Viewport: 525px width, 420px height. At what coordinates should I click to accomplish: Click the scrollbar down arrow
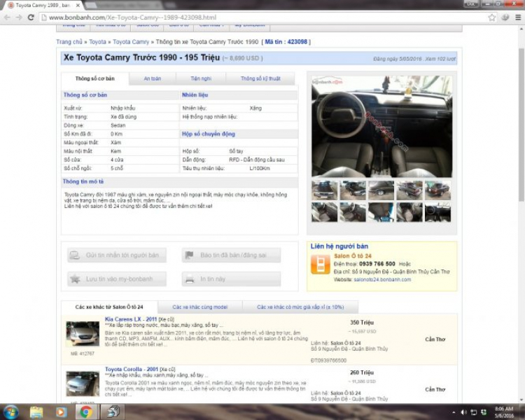pyautogui.click(x=521, y=400)
